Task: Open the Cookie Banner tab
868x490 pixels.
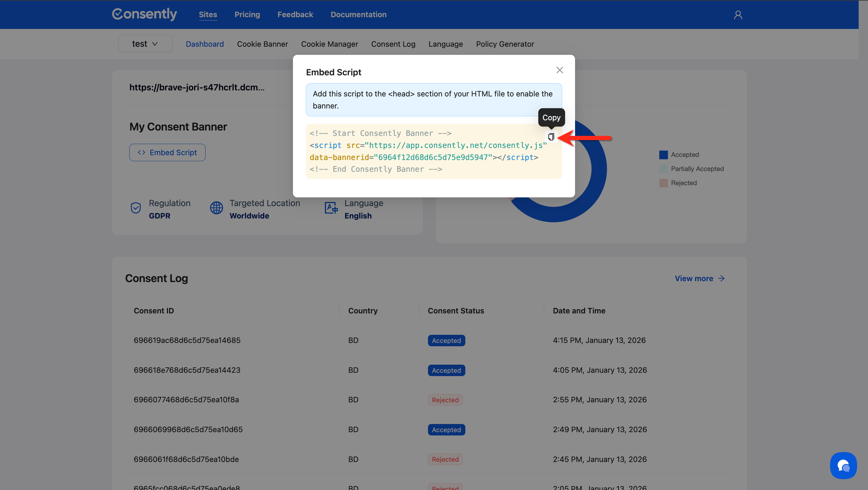Action: [x=262, y=44]
